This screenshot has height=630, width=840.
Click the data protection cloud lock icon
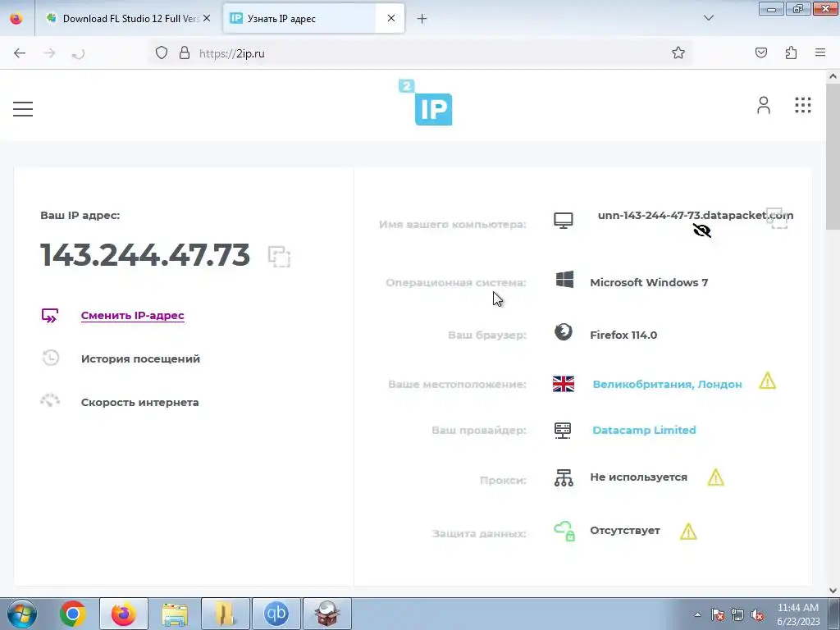click(x=564, y=531)
